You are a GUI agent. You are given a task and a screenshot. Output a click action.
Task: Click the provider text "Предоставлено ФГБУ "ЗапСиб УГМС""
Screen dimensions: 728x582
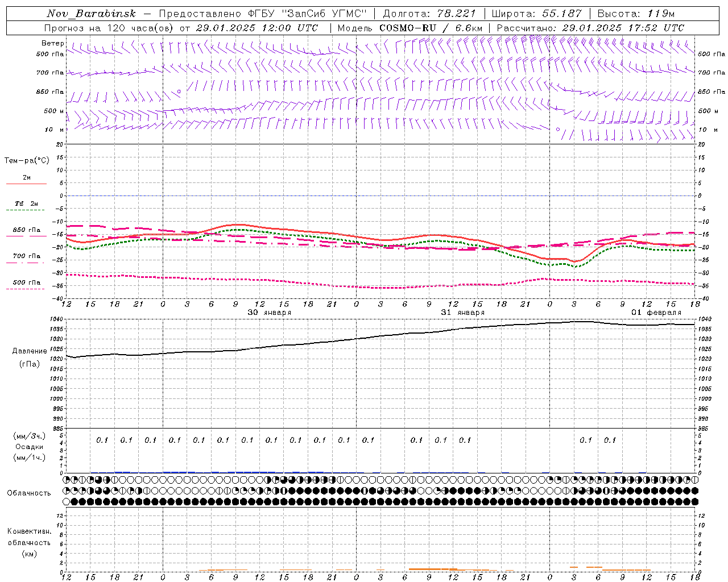(x=263, y=14)
